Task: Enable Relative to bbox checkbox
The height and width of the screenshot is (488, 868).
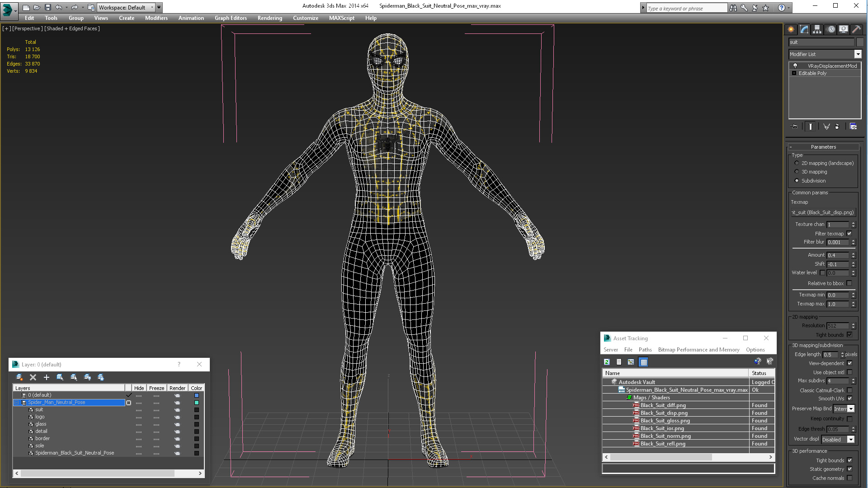Action: point(849,283)
